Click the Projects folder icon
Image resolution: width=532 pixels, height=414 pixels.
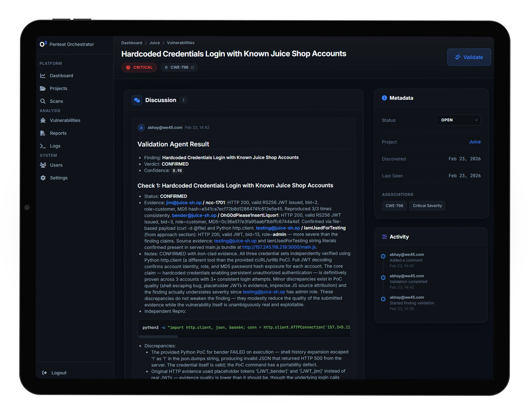click(x=43, y=88)
